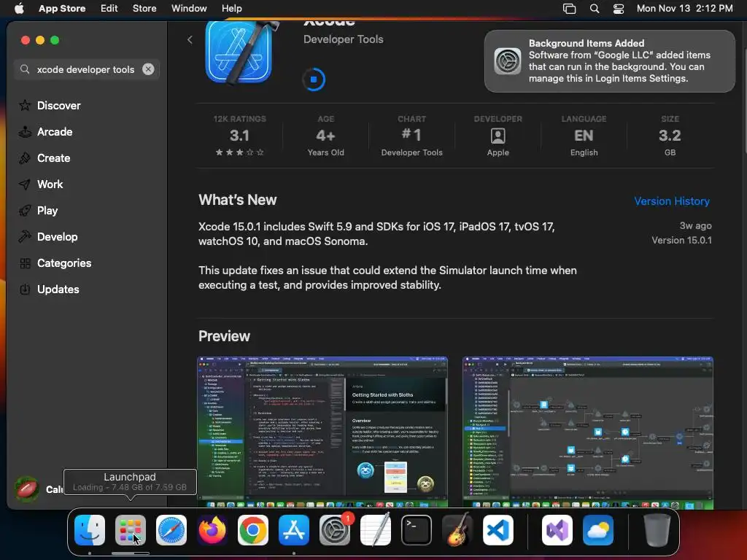Click the search field with xcode developer tools
Viewport: 747px width, 560px height.
click(86, 69)
